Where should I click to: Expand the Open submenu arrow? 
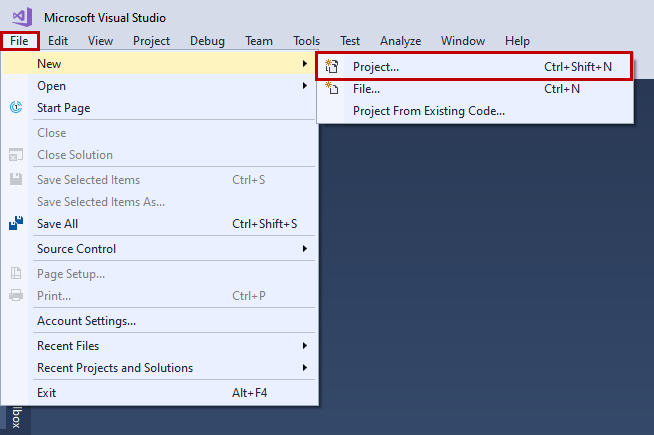click(305, 86)
